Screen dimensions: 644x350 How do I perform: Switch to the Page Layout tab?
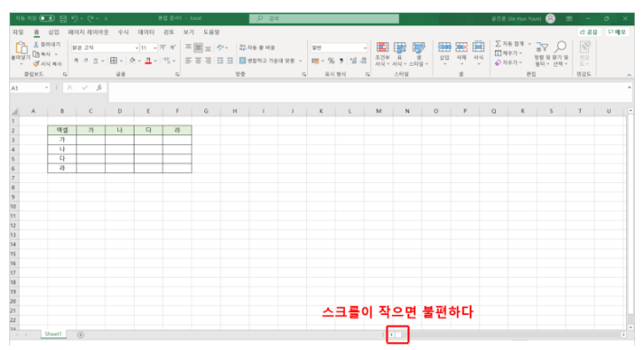(89, 32)
